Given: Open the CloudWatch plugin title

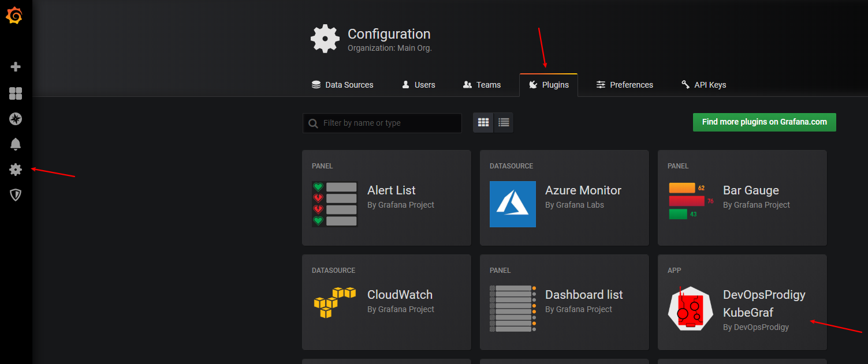Looking at the screenshot, I should (x=400, y=295).
